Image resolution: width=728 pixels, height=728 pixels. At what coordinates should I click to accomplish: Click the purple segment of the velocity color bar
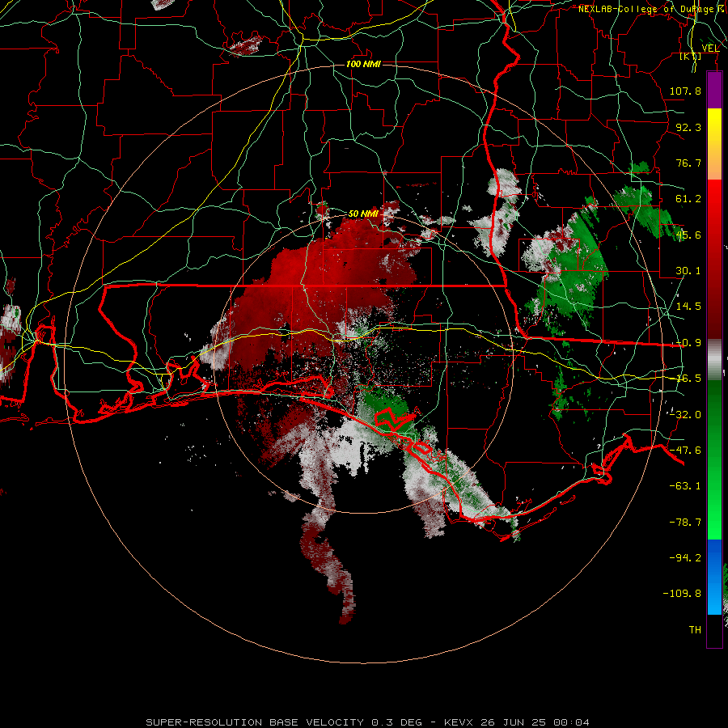(714, 90)
